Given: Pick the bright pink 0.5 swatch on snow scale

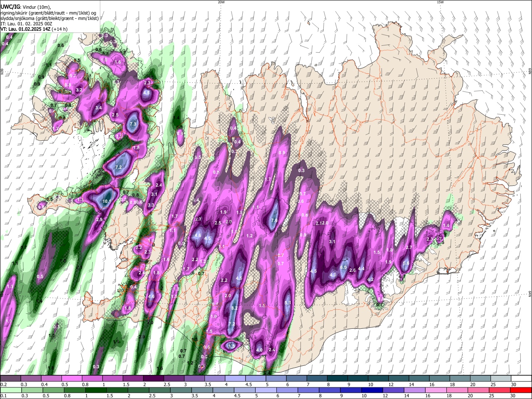Looking at the screenshot, I should 71,379.
